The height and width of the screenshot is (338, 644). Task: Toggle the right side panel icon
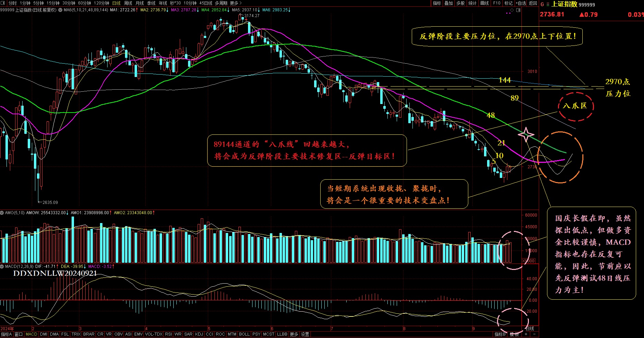click(x=518, y=10)
